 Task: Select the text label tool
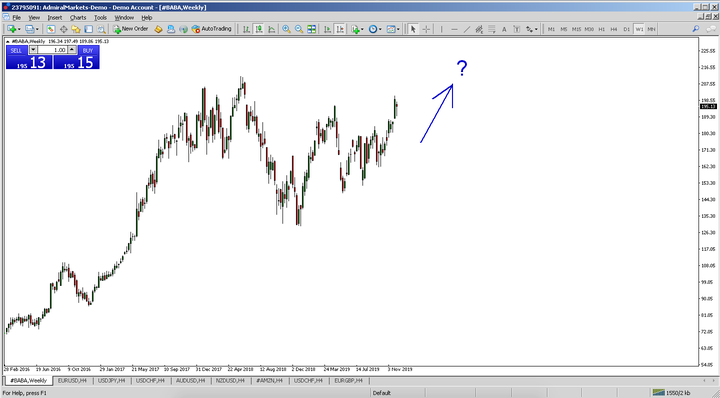tap(504, 29)
